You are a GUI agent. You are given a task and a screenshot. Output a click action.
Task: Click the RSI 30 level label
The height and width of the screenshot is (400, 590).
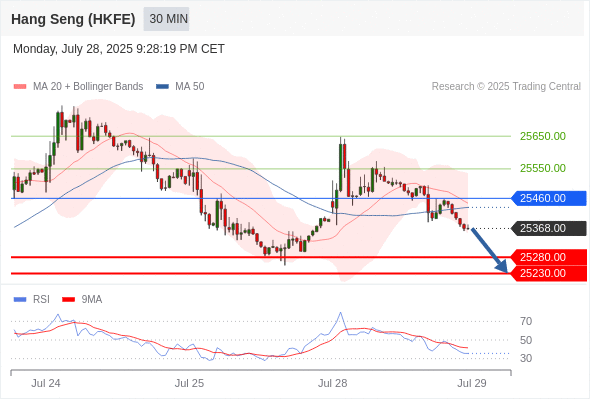526,358
